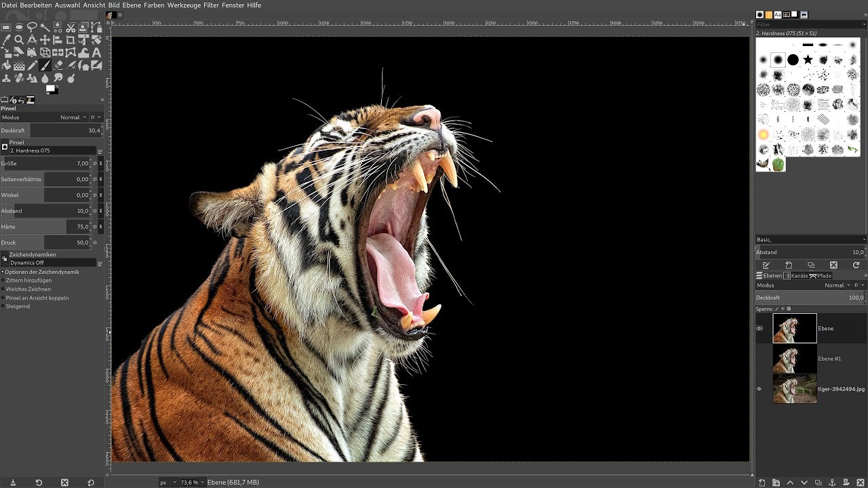Select the Rectangle Select tool

(x=6, y=27)
